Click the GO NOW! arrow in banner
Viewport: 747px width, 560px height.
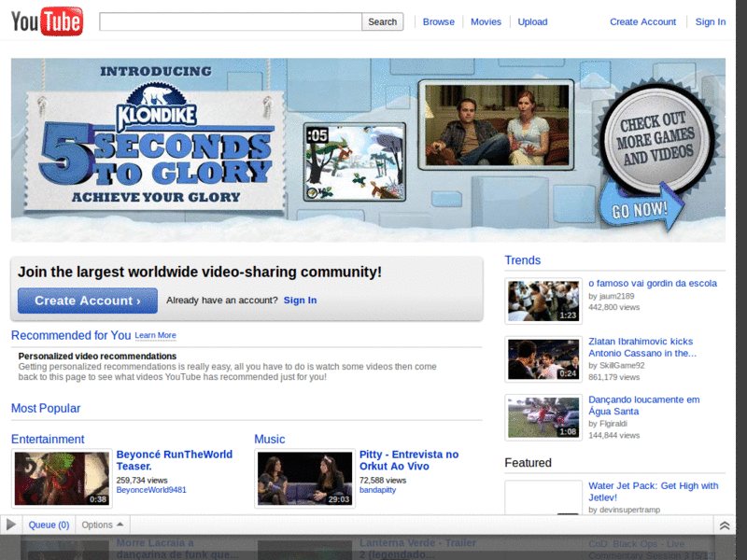click(641, 208)
